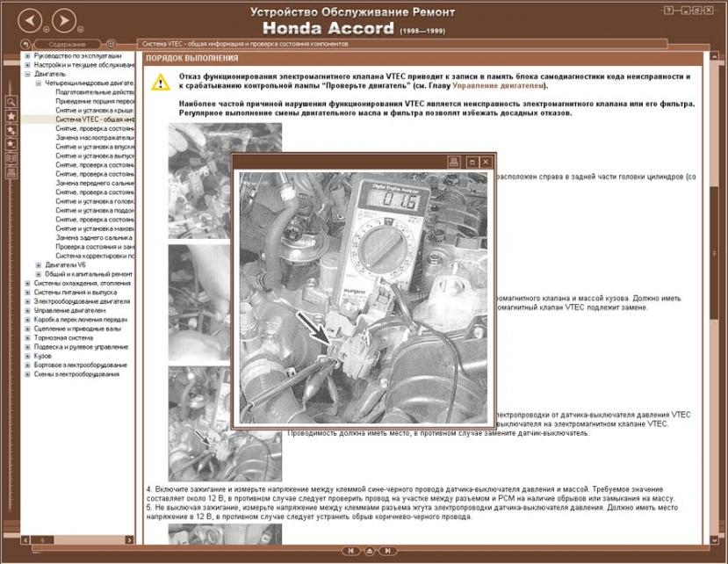Open the bookmarks star icon in sidebar
This screenshot has width=728, height=564.
[x=11, y=116]
